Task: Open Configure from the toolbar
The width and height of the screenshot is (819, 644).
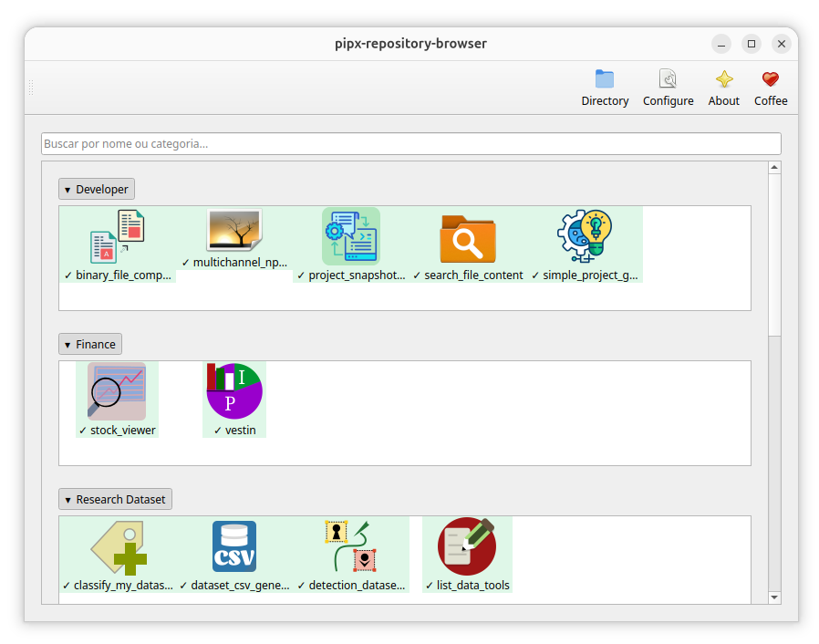Action: pos(668,88)
